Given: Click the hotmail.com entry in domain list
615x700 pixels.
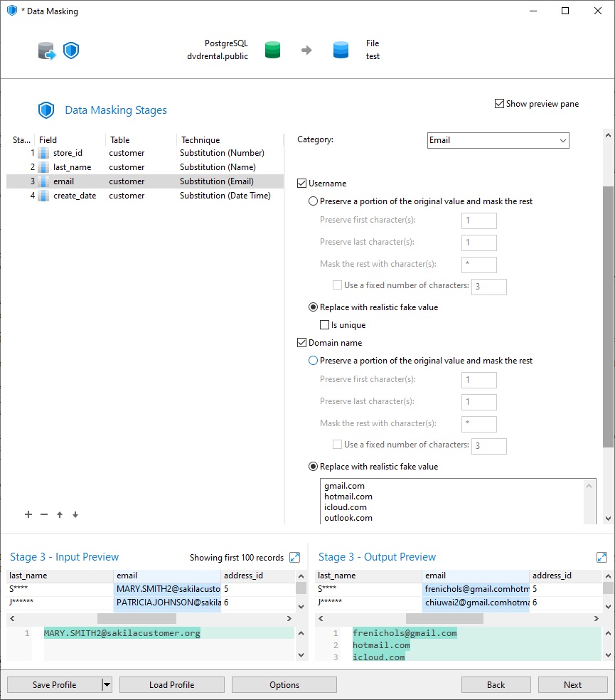Looking at the screenshot, I should 348,497.
